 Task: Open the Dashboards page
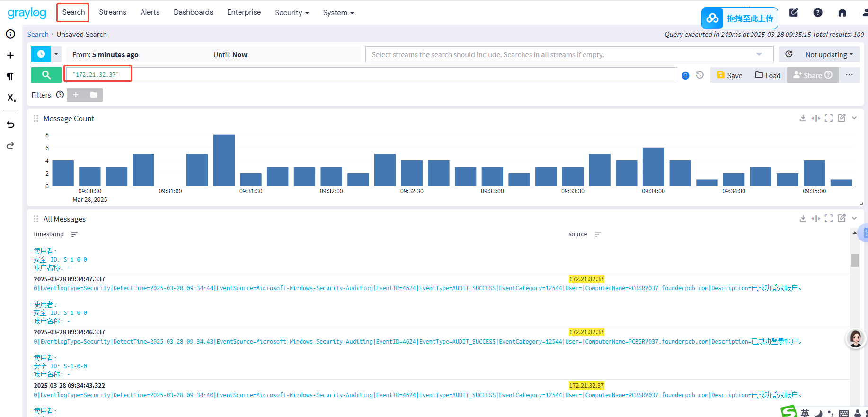click(x=193, y=12)
